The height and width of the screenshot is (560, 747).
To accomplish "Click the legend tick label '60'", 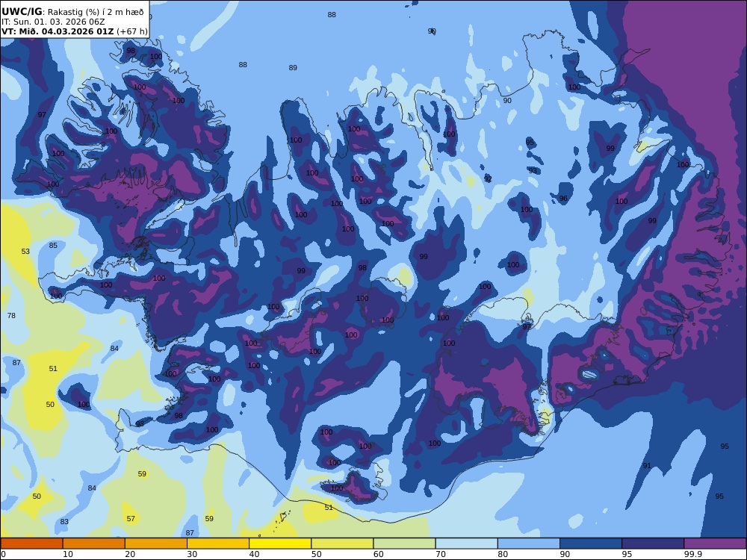I will click(379, 554).
